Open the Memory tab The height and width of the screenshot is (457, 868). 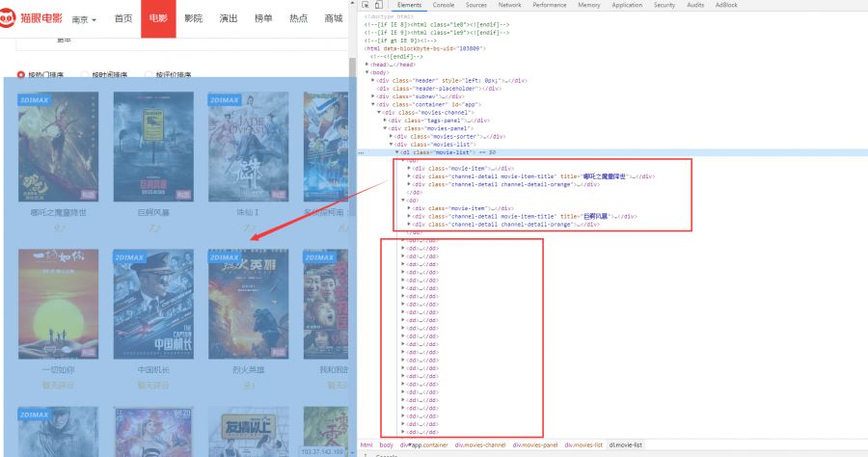pyautogui.click(x=588, y=5)
